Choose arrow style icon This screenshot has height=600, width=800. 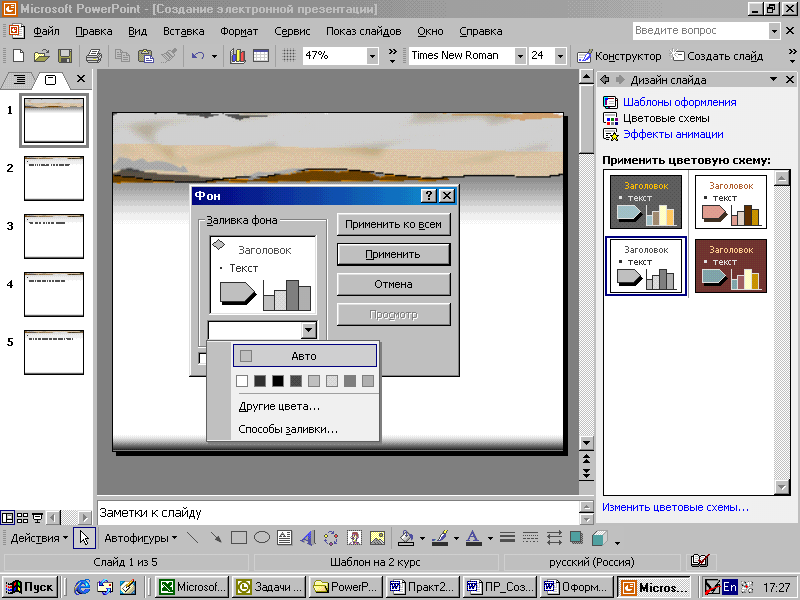[x=554, y=538]
